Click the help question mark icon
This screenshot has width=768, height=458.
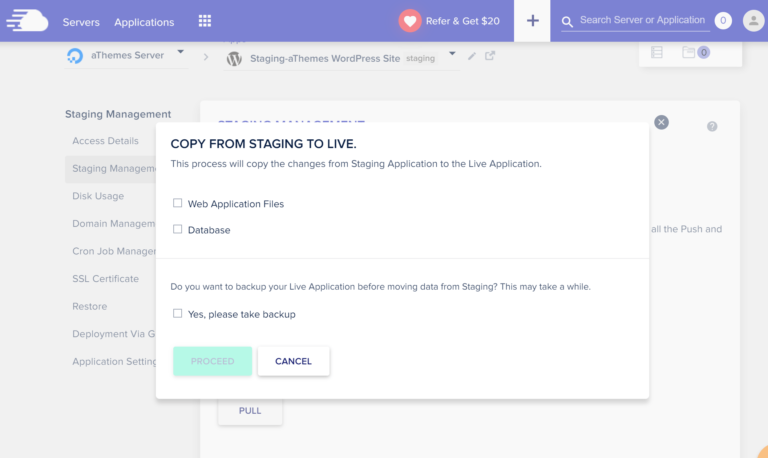coord(712,127)
